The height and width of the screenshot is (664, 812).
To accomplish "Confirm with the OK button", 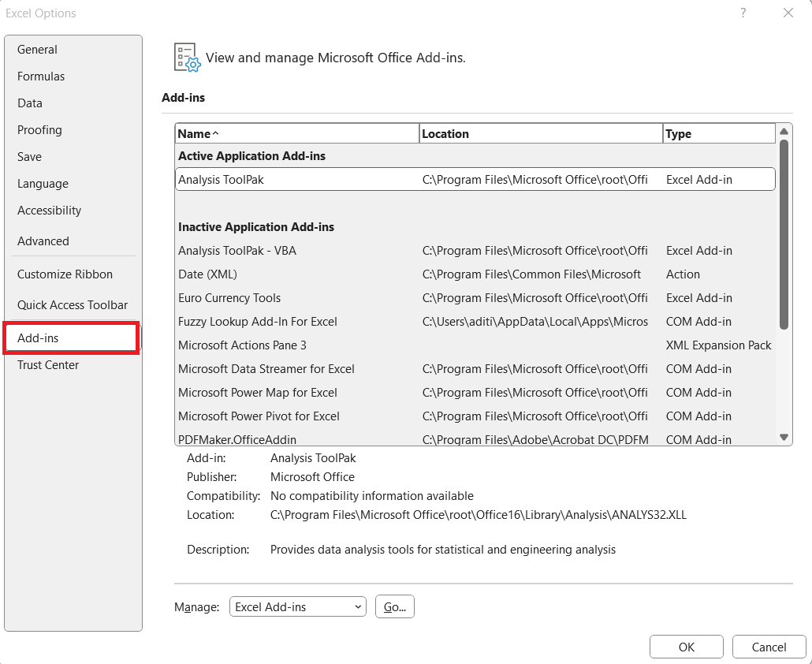I will pyautogui.click(x=686, y=647).
